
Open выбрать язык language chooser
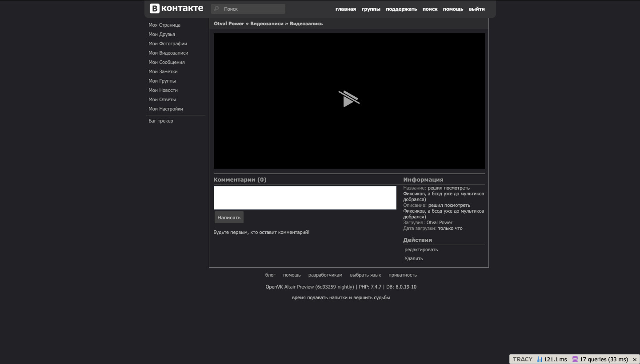365,275
